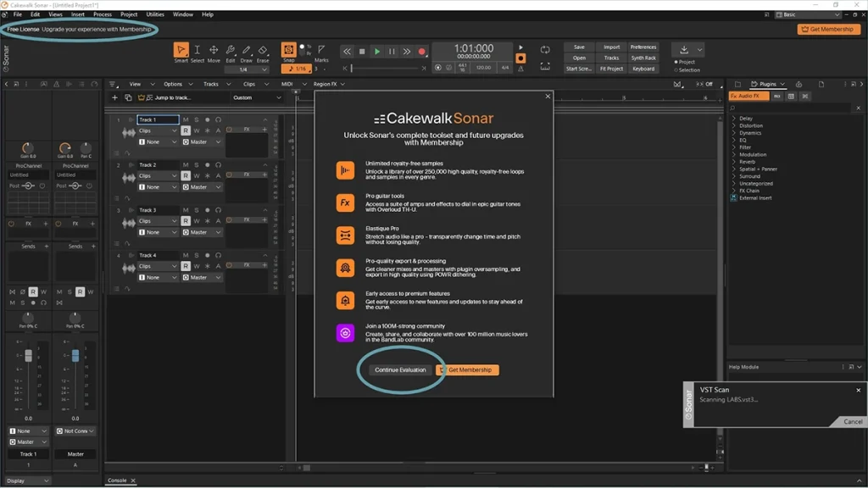Open the Process menu
The width and height of the screenshot is (868, 488).
click(103, 14)
